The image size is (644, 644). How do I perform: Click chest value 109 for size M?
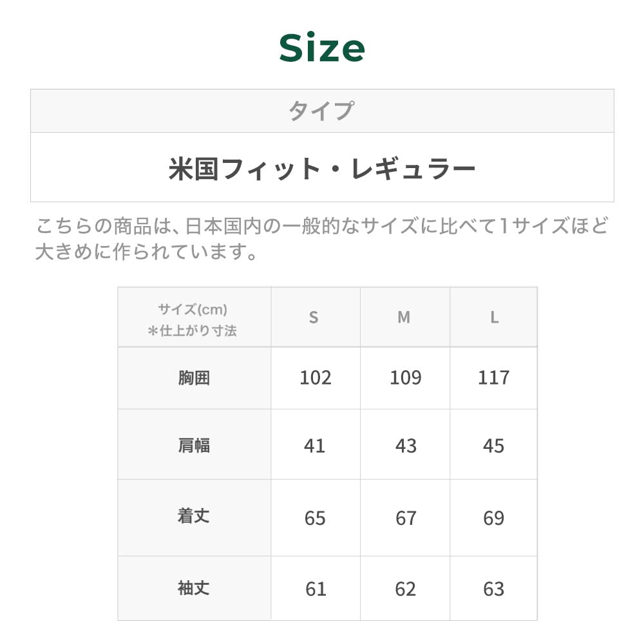click(405, 378)
